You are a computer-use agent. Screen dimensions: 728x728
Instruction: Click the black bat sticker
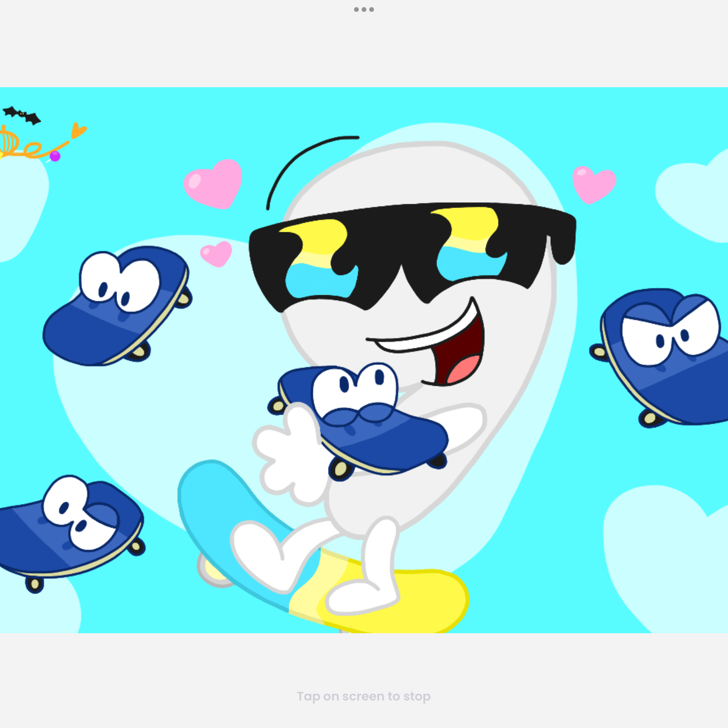click(22, 115)
